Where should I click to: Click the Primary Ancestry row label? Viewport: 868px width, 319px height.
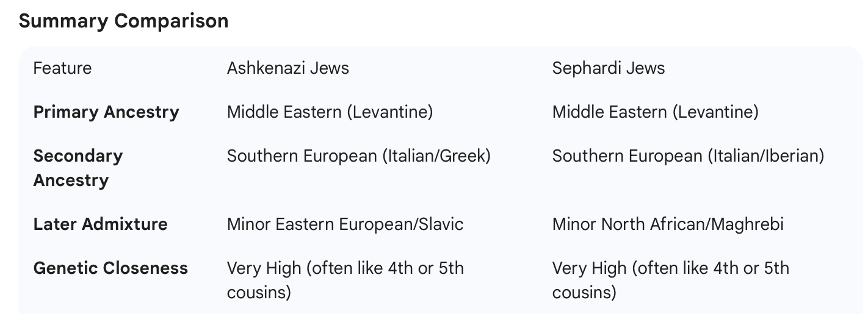[106, 112]
